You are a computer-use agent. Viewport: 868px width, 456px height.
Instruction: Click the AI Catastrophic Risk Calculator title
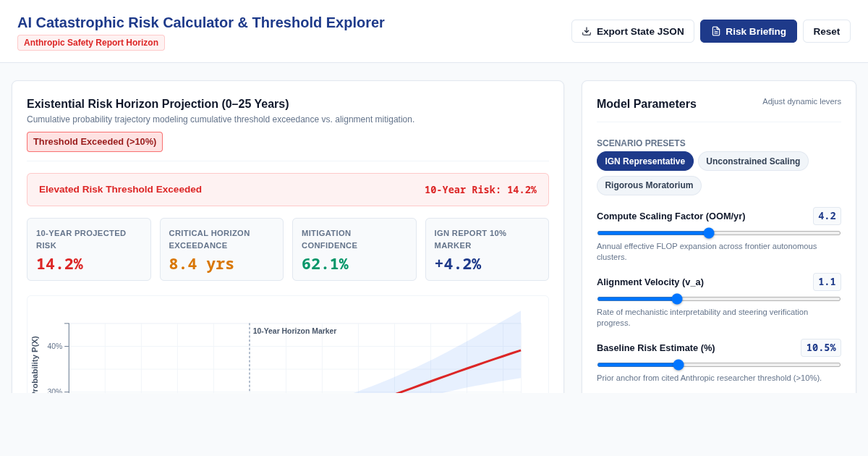(201, 22)
